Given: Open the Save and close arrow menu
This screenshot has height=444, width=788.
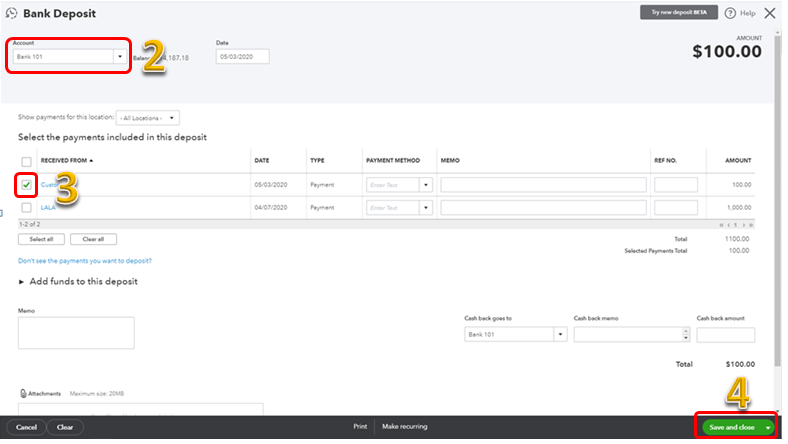Looking at the screenshot, I should (x=768, y=427).
